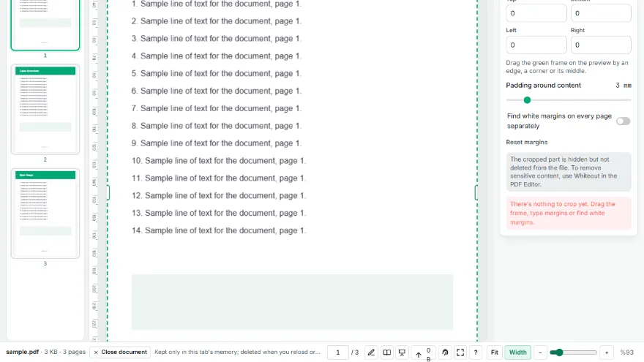Click the fingerprint-style icon in bottom toolbar
Screen dimensions: 644x362
click(445, 352)
